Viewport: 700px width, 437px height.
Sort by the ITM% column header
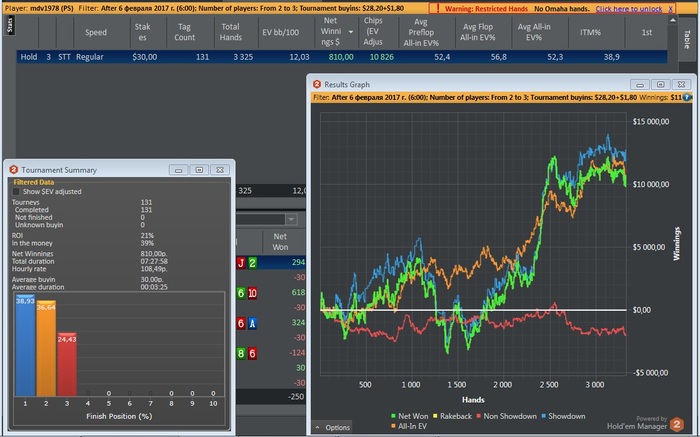[590, 32]
